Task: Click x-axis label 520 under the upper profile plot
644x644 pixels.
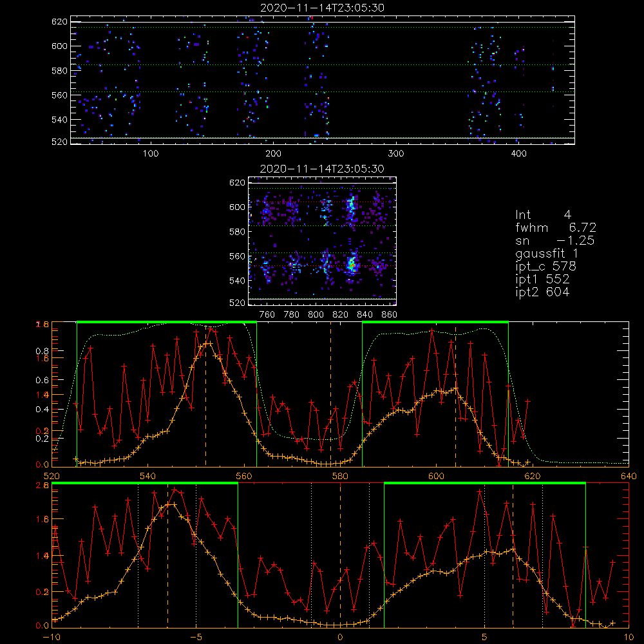Action: pos(52,476)
